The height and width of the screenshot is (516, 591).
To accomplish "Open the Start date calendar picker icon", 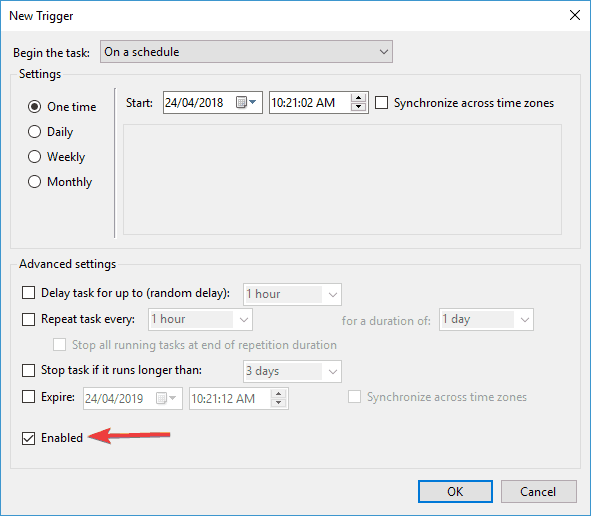I will click(x=246, y=102).
